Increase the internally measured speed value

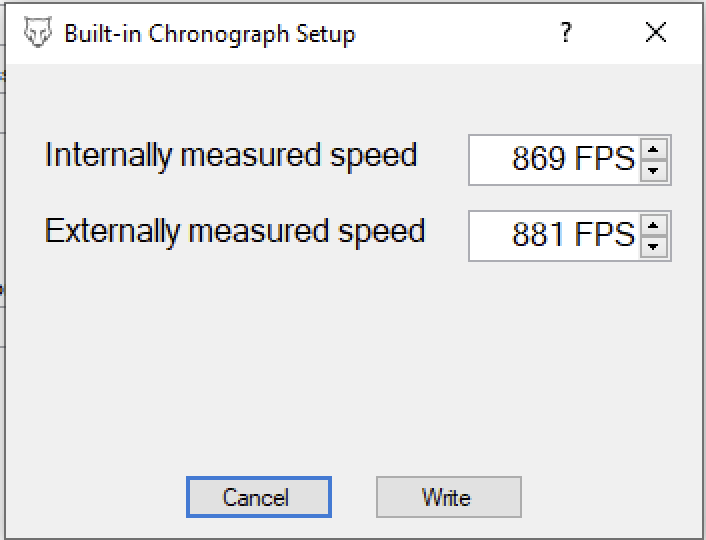tap(654, 150)
